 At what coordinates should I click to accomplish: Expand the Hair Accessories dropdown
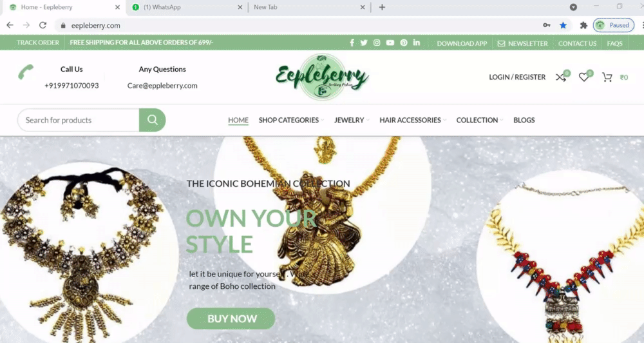(412, 120)
